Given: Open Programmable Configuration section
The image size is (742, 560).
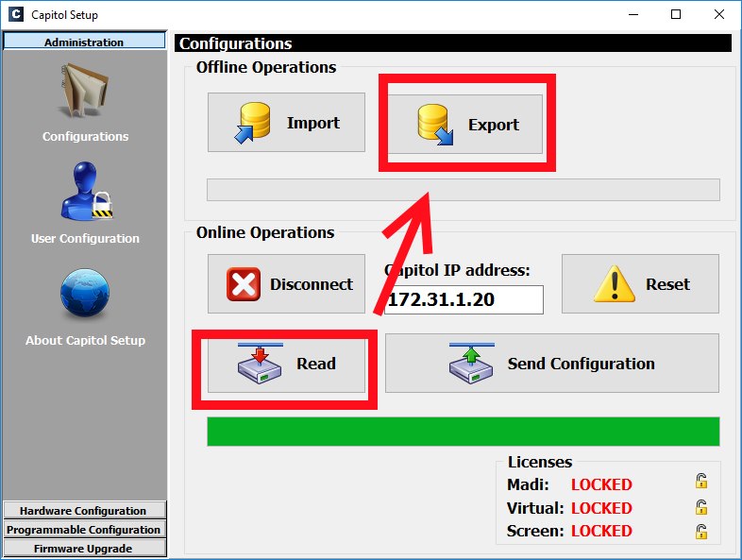Looking at the screenshot, I should point(84,529).
